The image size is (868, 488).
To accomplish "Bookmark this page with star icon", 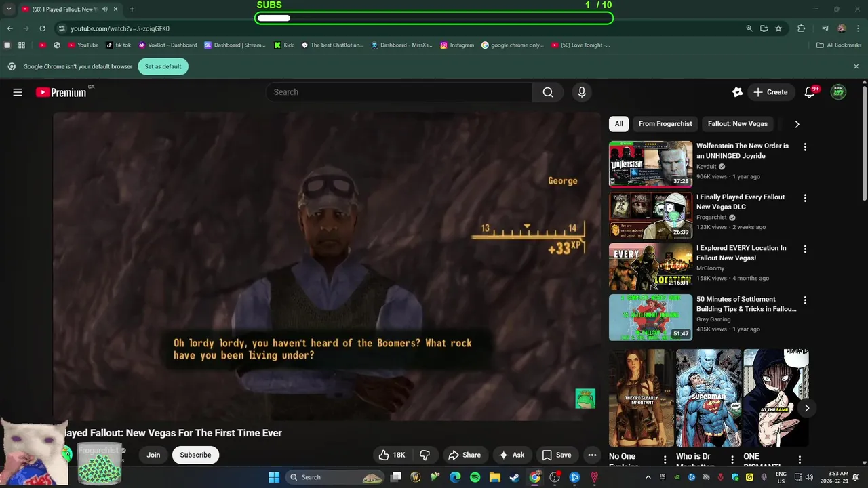I will 778,28.
